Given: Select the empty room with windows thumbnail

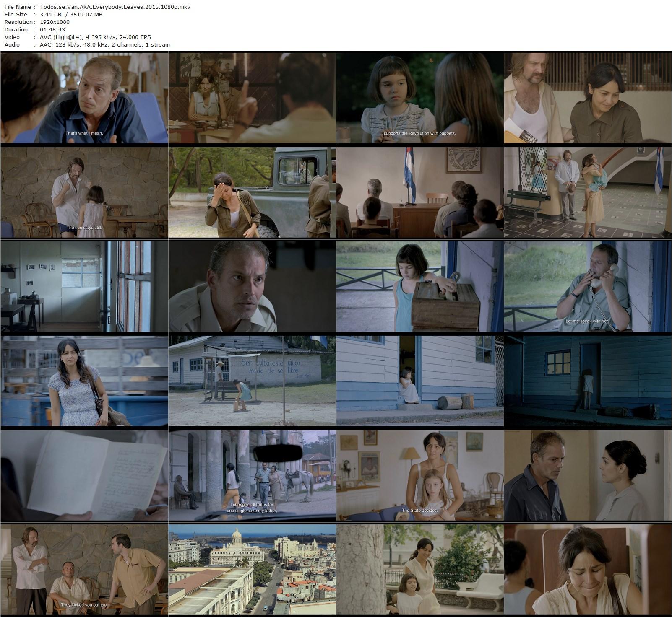Looking at the screenshot, I should coord(84,286).
